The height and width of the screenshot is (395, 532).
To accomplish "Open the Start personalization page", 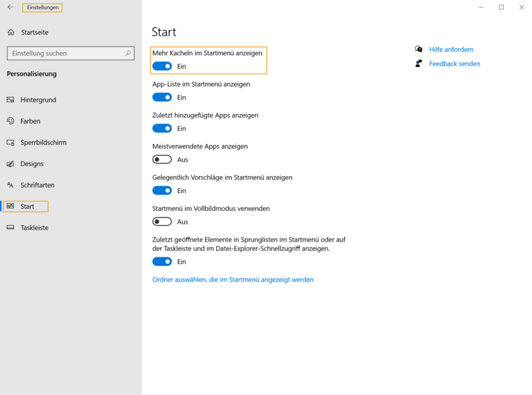I will (x=27, y=206).
